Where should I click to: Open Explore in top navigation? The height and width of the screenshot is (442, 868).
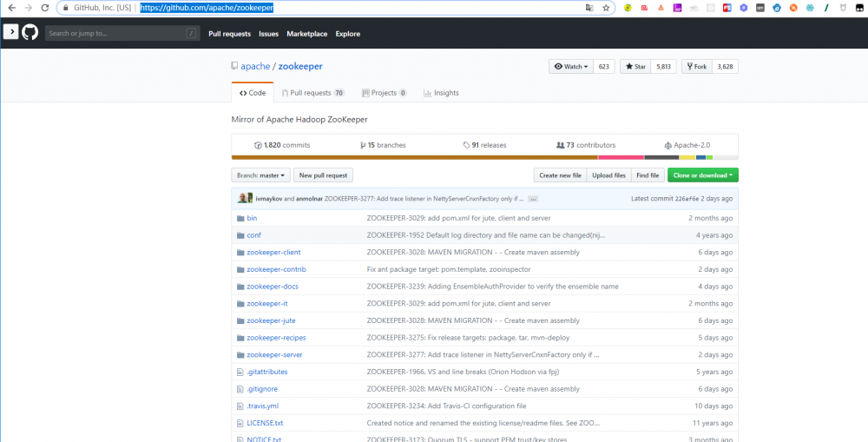(x=348, y=34)
